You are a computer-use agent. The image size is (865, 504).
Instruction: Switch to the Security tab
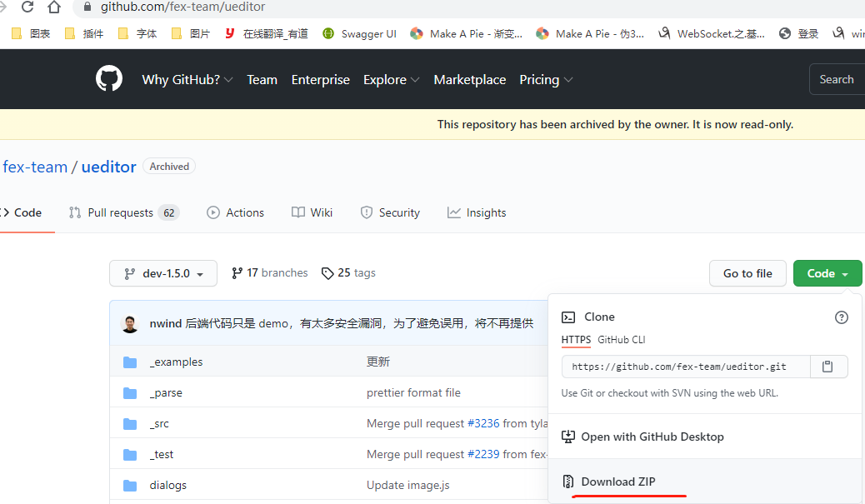[x=390, y=213]
